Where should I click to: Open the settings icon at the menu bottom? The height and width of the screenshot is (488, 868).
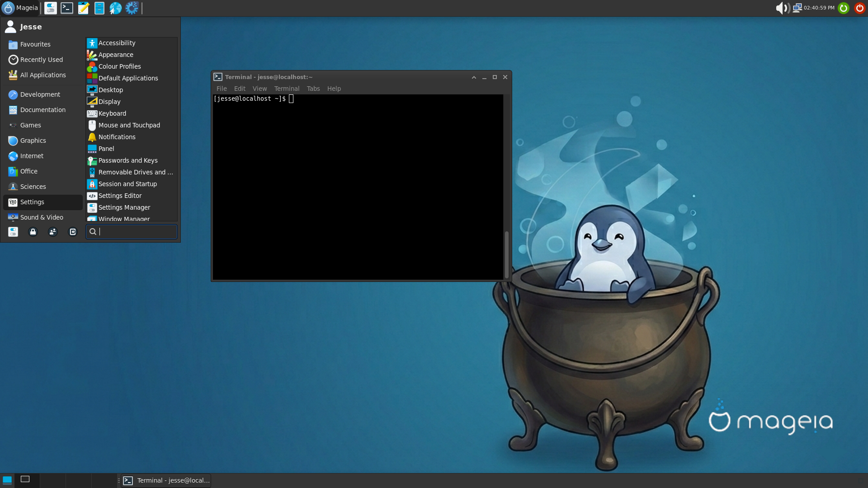(13, 232)
